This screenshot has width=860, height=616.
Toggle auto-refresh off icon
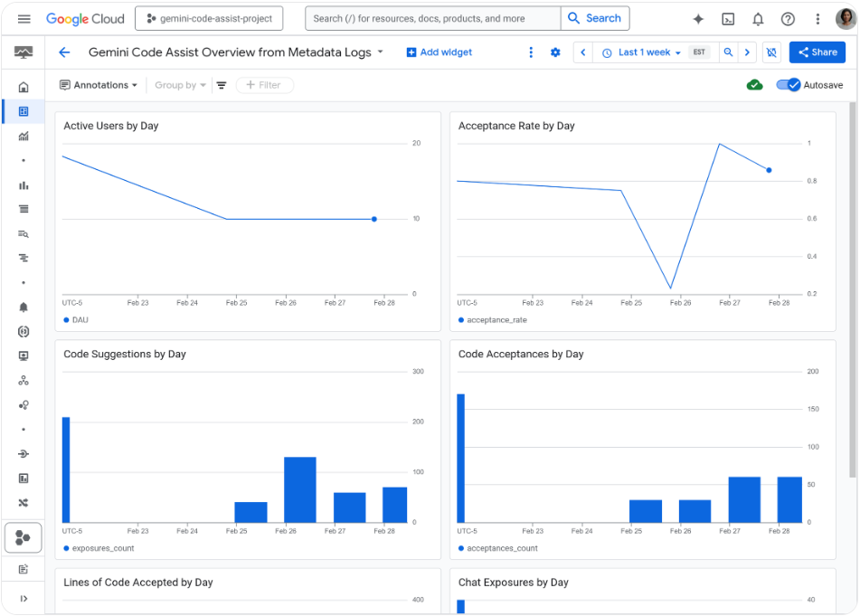(x=771, y=52)
